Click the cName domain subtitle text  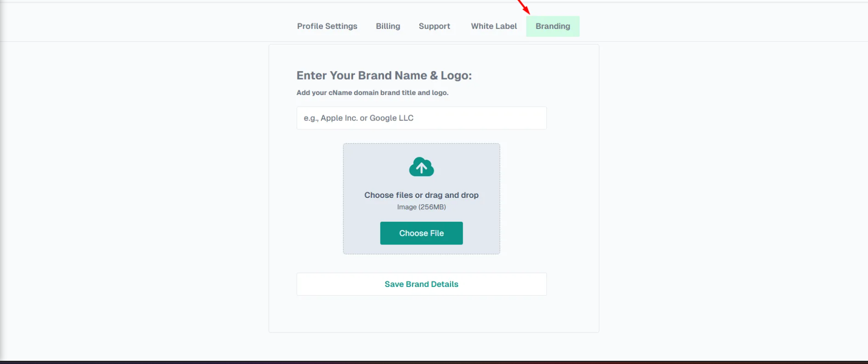point(372,93)
